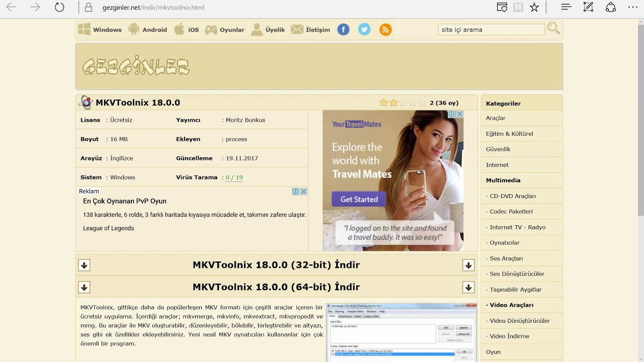This screenshot has width=644, height=362.
Task: Close the League of Legends text ad
Action: [303, 192]
